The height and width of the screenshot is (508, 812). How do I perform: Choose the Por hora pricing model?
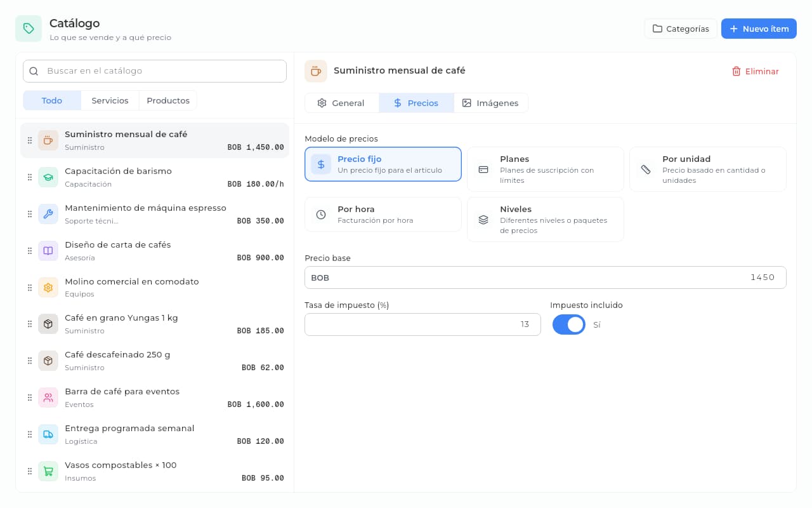[383, 215]
